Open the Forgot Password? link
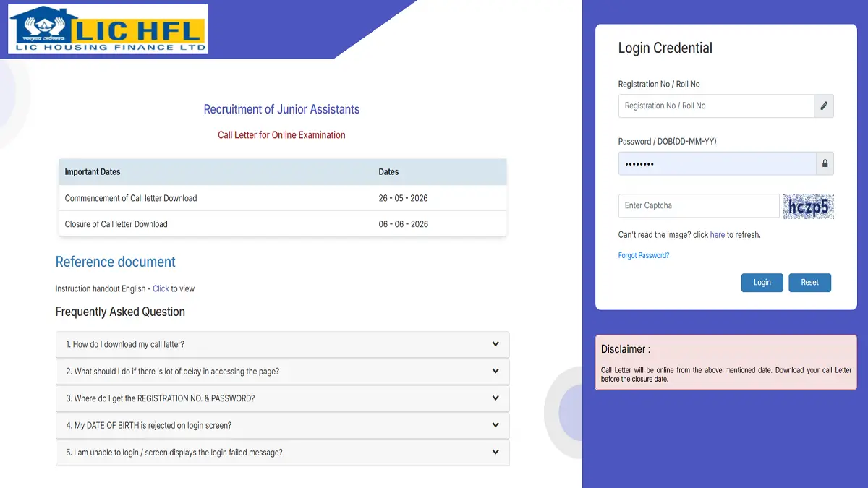The image size is (868, 488). click(x=644, y=255)
